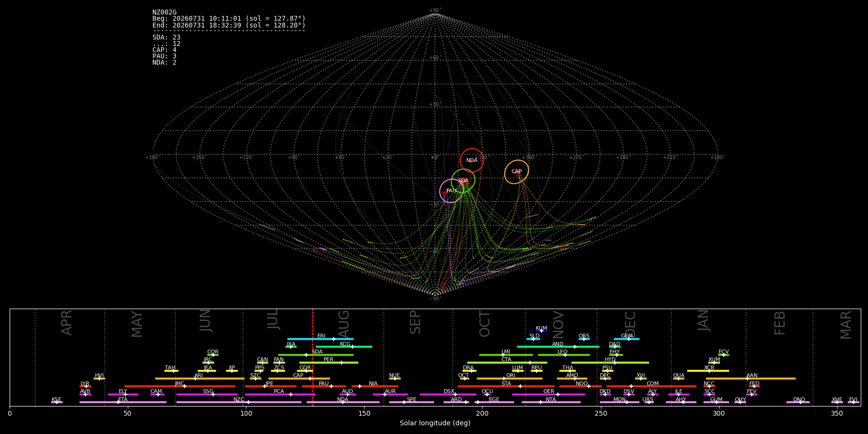Click the FVI shower label at the far right
The width and height of the screenshot is (868, 434).
point(853,400)
